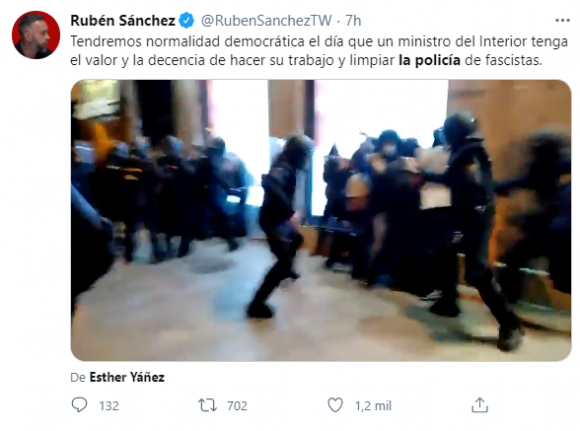Screen dimensions: 580x431
Task: Open the share upload icon
Action: coord(480,405)
